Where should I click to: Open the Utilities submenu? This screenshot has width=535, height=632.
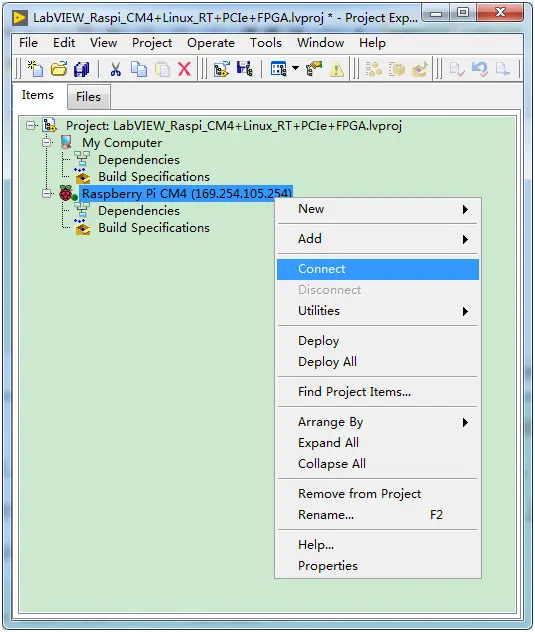(x=378, y=311)
